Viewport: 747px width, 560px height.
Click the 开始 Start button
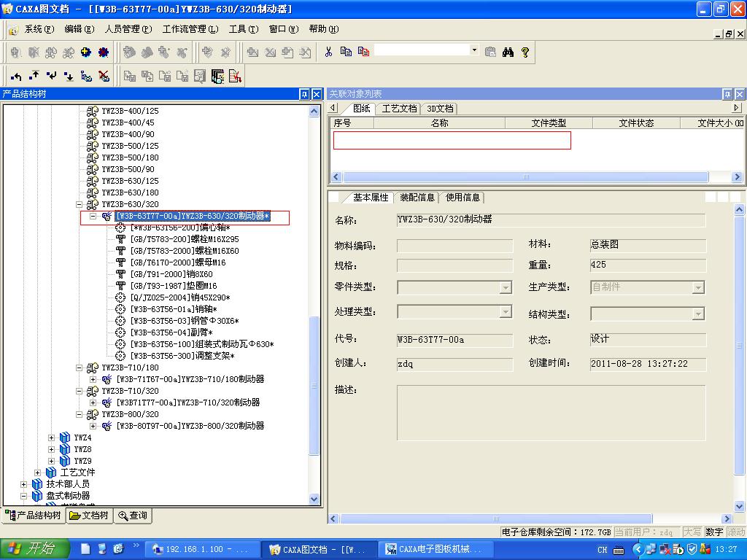[x=34, y=549]
